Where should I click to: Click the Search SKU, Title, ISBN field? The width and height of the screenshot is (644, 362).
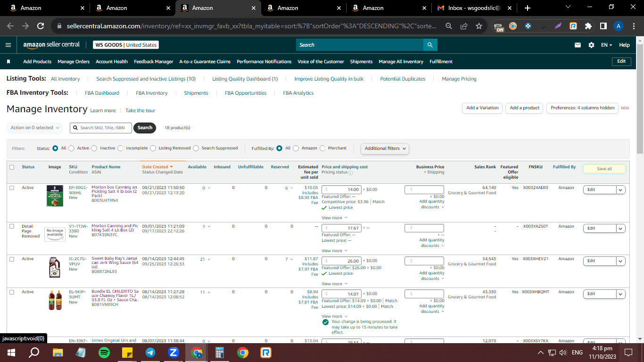101,128
